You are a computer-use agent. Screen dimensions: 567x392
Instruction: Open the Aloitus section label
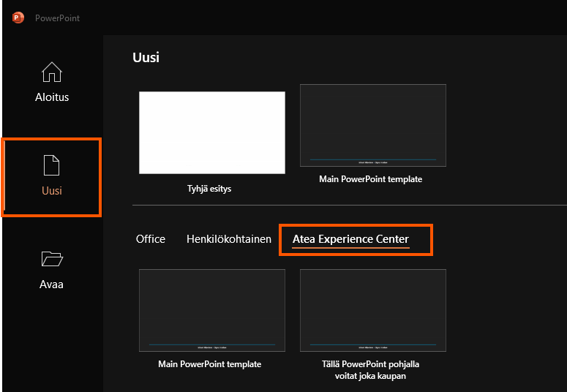coord(52,97)
